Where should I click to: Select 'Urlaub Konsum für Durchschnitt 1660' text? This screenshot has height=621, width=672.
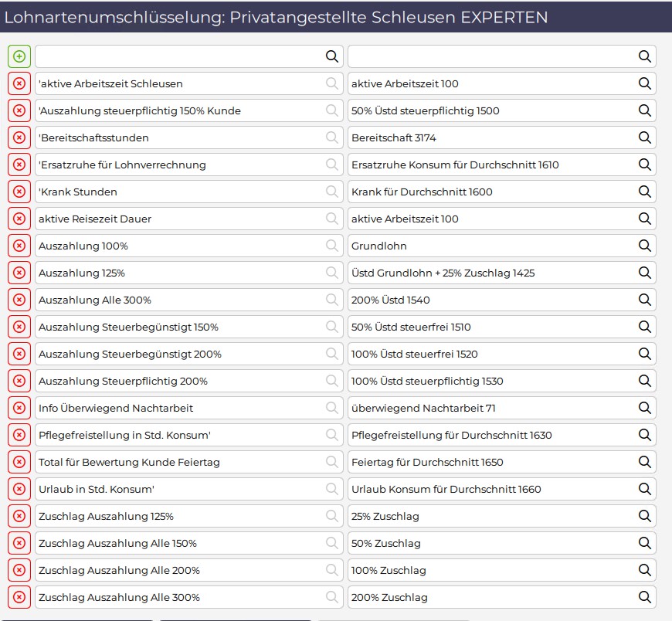tap(446, 489)
